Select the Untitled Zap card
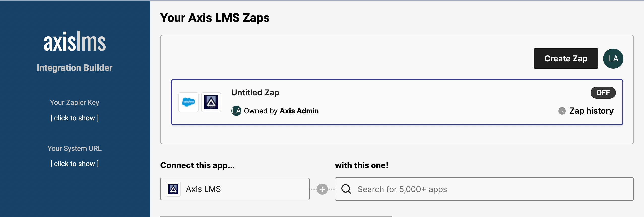644x217 pixels. [397, 102]
